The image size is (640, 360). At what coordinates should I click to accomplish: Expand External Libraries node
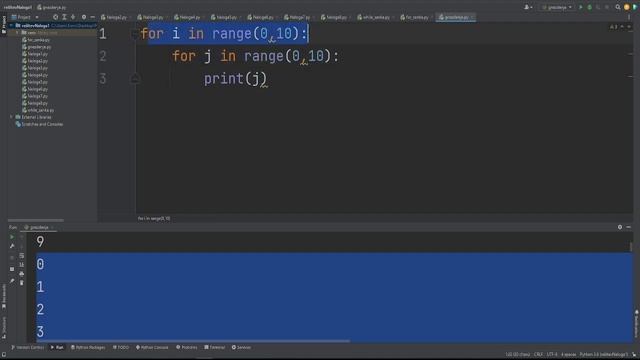pos(11,117)
